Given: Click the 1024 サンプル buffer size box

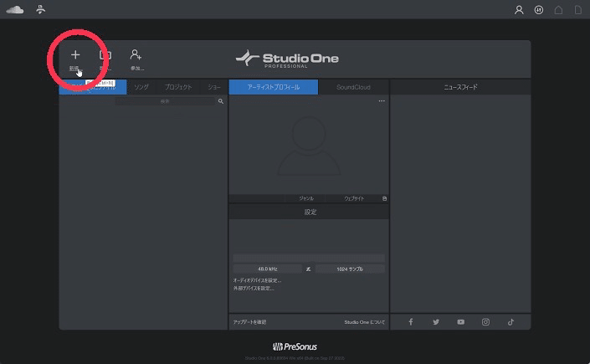Looking at the screenshot, I should coord(350,269).
